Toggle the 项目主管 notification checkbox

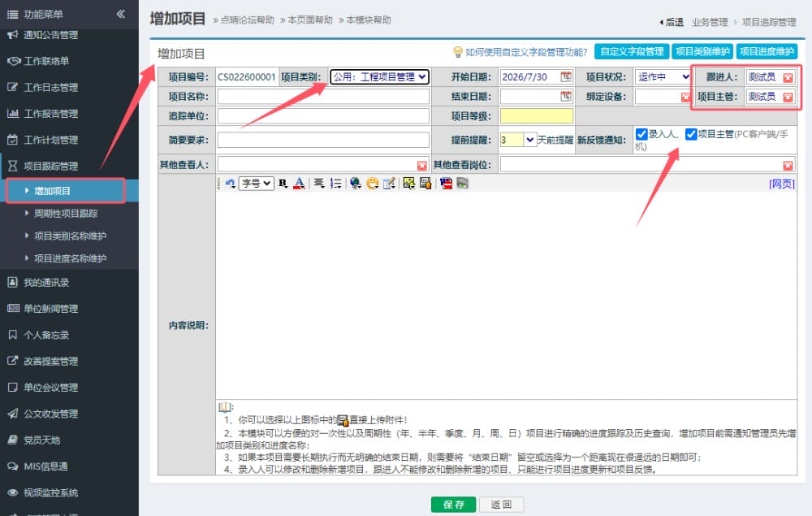click(691, 134)
